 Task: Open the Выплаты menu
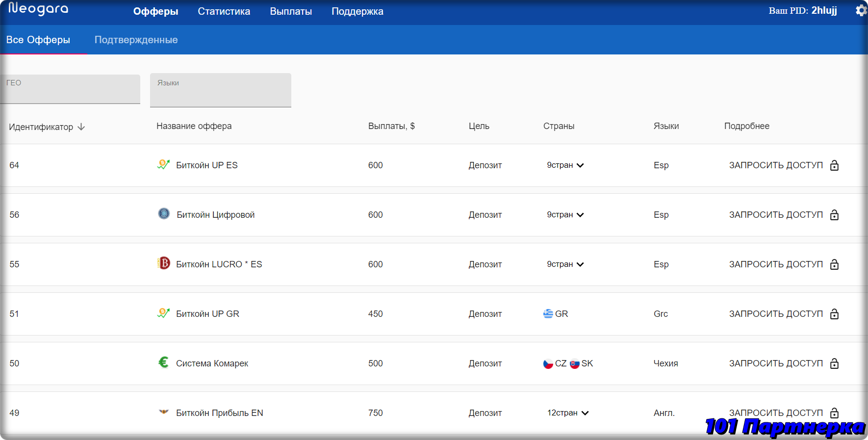pos(291,11)
